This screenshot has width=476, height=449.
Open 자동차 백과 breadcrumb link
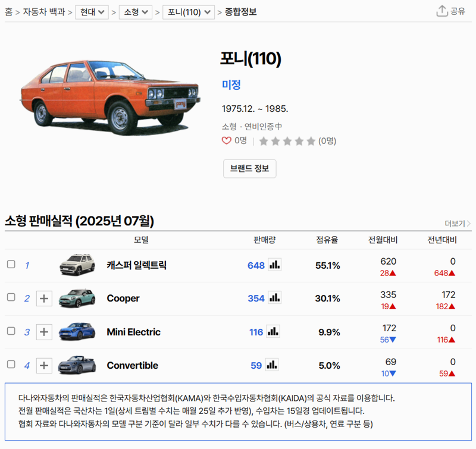[44, 12]
